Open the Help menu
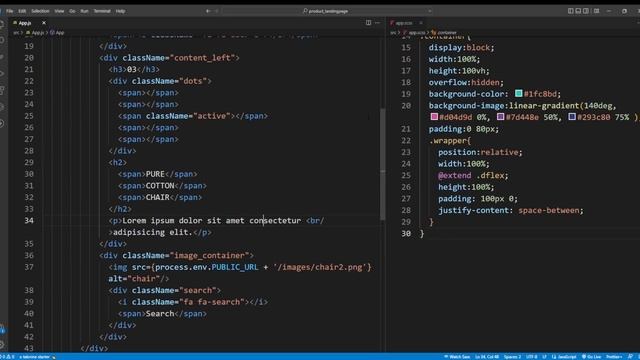The image size is (640, 360). (120, 11)
